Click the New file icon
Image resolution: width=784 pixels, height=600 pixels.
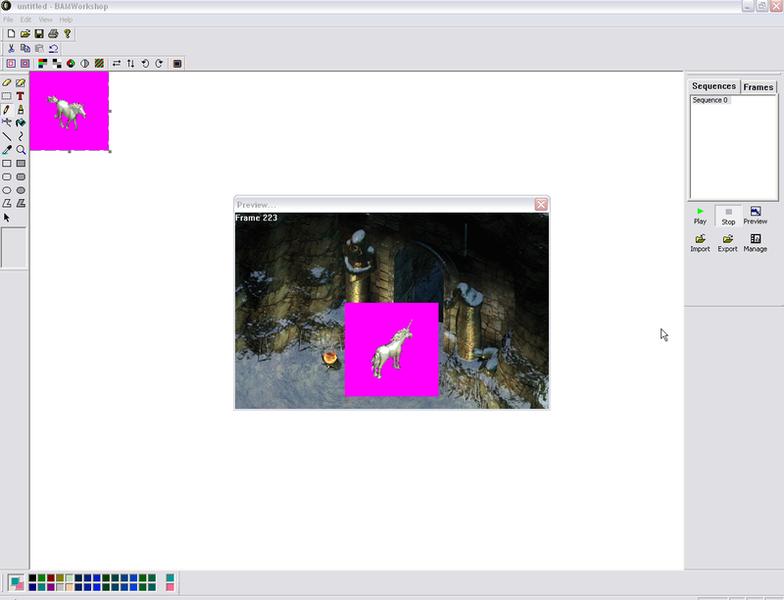[x=11, y=34]
